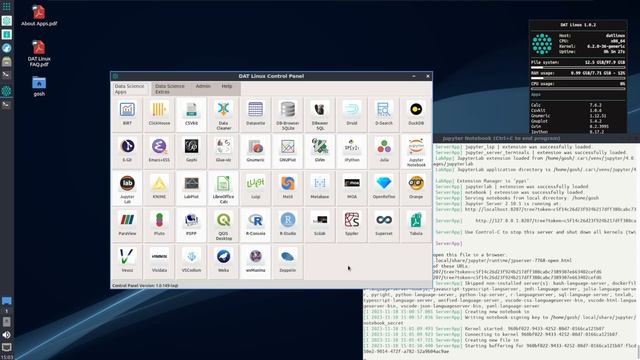Start VSCodium from the grid

(x=191, y=262)
